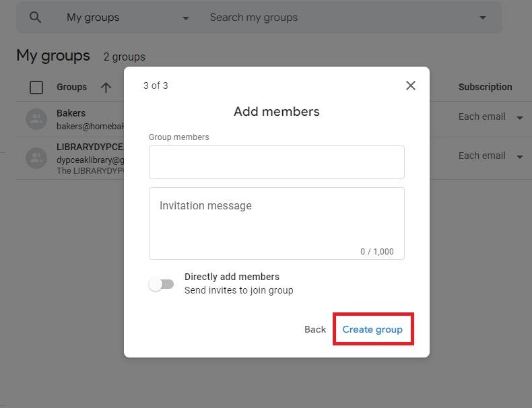532x408 pixels.
Task: Click the Group members input field
Action: [x=277, y=162]
